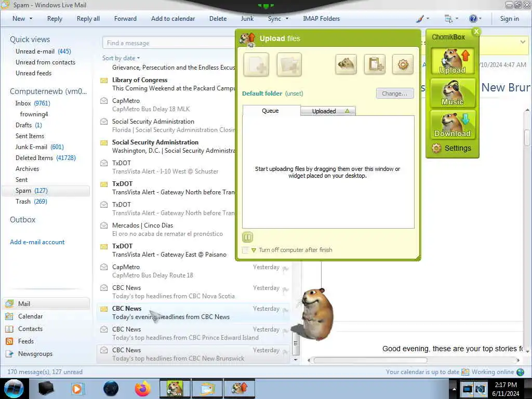Flag the CBC News evening headlines message
Image resolution: width=532 pixels, height=399 pixels.
click(285, 310)
